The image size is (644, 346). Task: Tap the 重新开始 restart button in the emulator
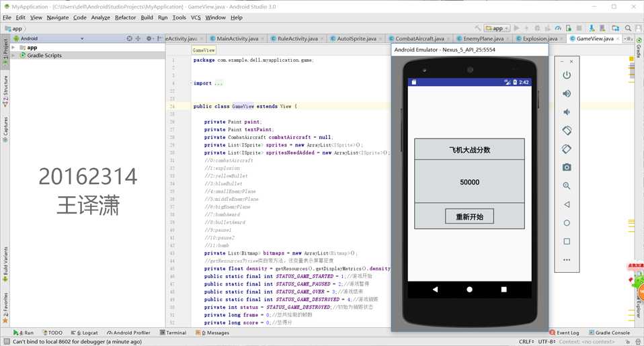coord(469,216)
